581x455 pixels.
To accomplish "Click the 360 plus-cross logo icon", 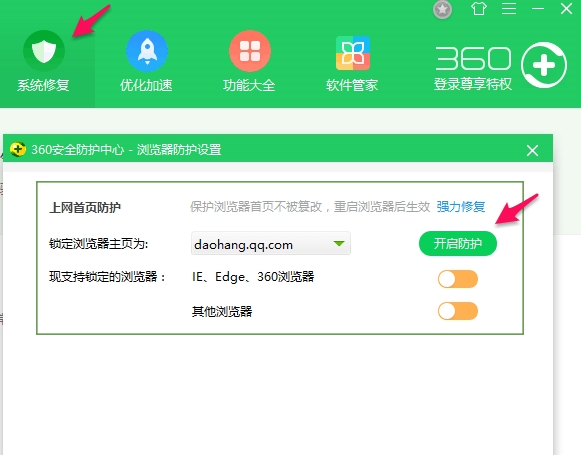I will [x=544, y=65].
